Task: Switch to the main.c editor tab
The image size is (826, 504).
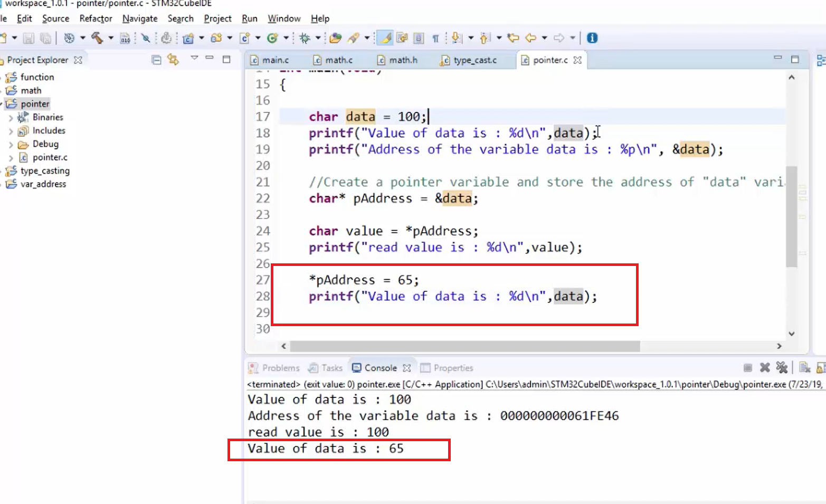Action: click(x=270, y=60)
